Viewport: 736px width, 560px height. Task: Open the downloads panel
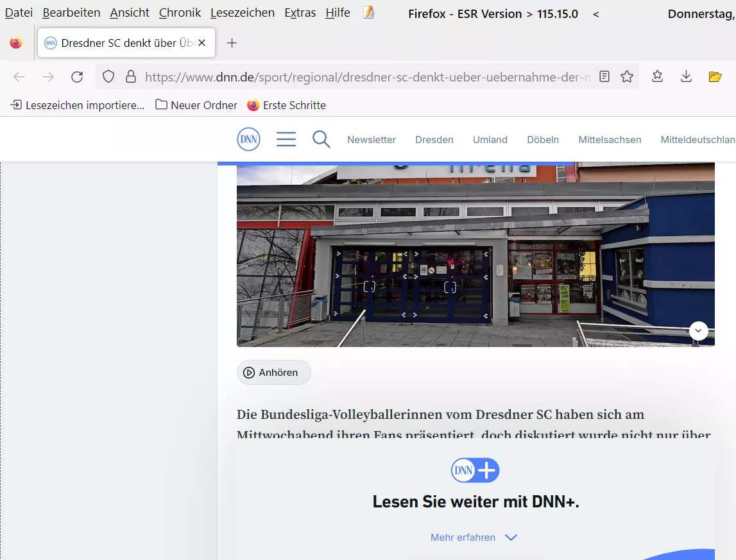pos(686,77)
